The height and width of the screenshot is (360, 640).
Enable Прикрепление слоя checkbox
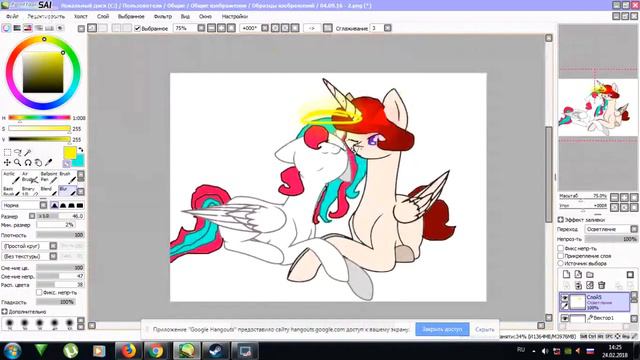pyautogui.click(x=561, y=256)
